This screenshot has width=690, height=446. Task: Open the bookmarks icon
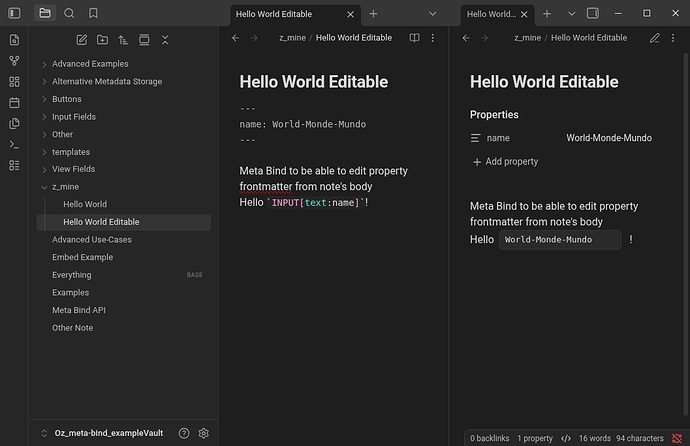point(93,13)
